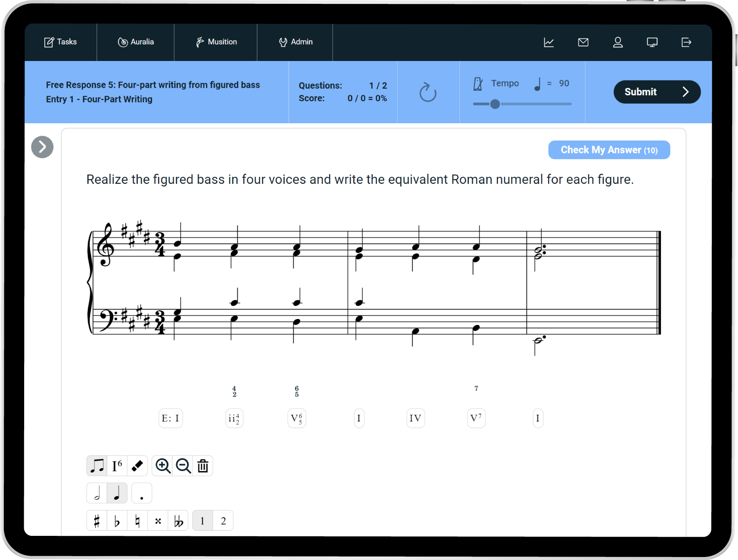Viewport: 738px width, 560px height.
Task: Switch to voice 2
Action: 223,521
